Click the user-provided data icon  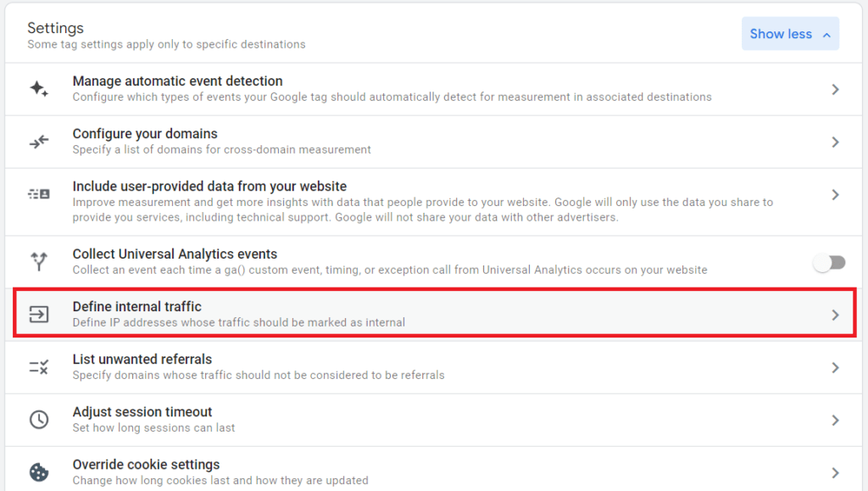tap(40, 193)
